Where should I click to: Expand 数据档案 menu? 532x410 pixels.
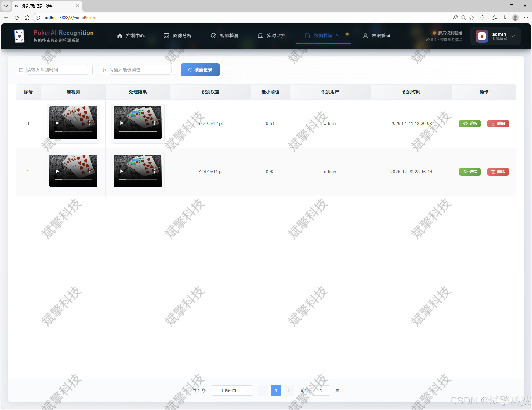[323, 36]
